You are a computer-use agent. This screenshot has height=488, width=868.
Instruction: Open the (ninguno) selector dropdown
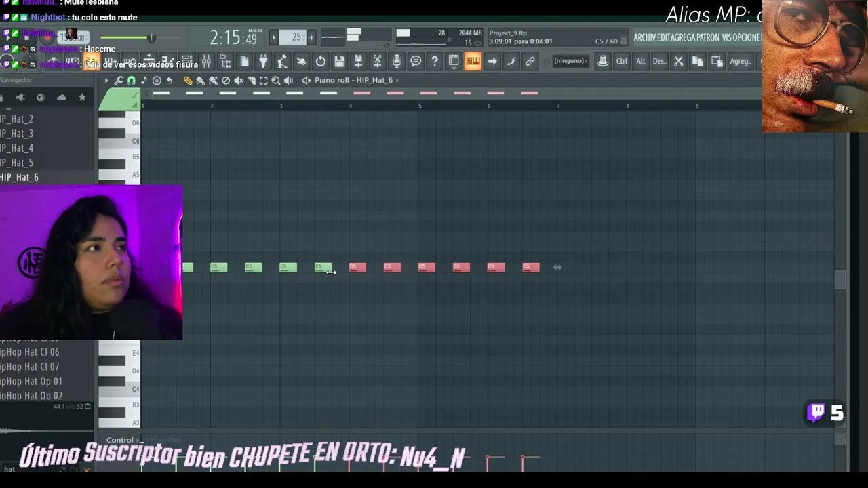570,61
